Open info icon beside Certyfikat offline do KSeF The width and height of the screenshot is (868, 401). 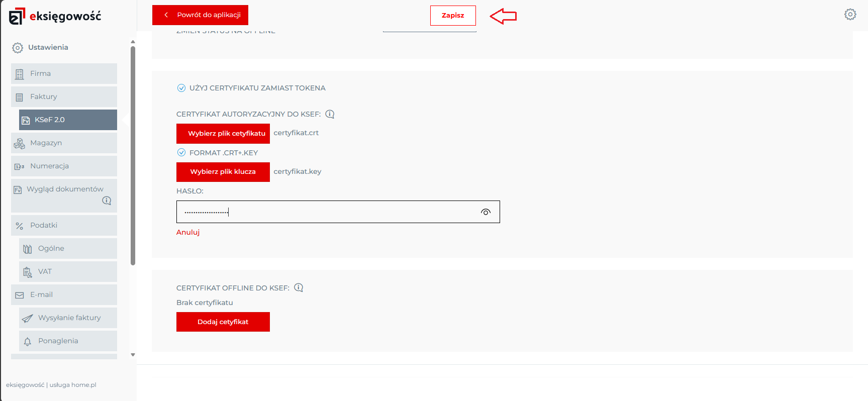(x=299, y=288)
